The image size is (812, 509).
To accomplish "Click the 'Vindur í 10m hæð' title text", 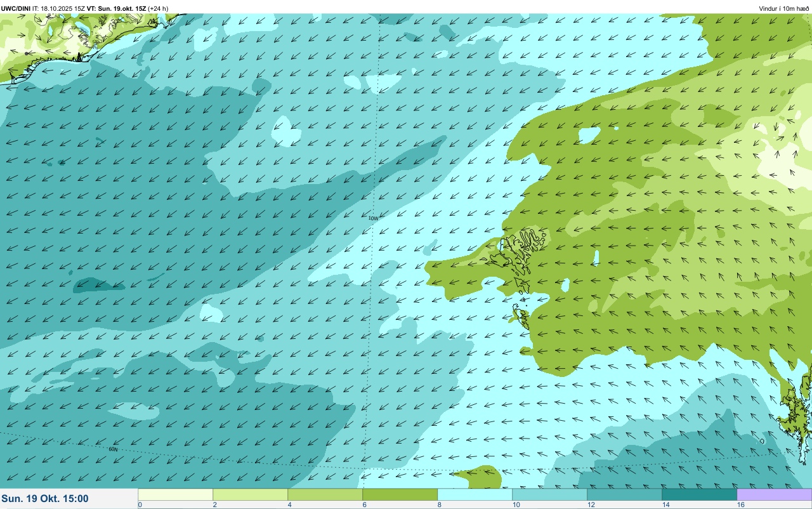I will click(784, 8).
